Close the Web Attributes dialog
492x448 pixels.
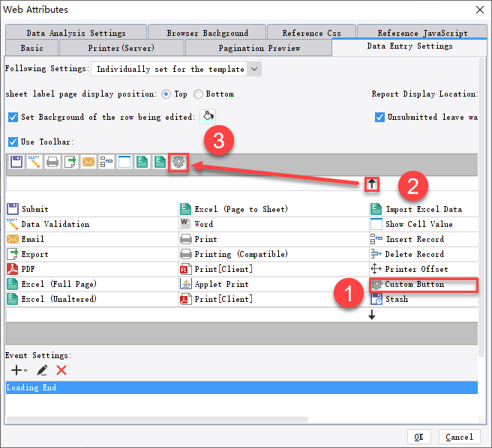[x=480, y=10]
